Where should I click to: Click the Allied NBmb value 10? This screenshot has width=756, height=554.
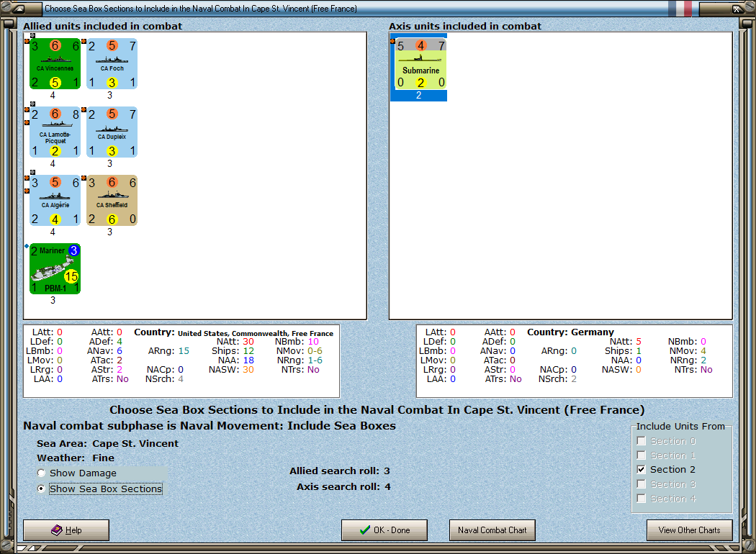[x=313, y=342]
